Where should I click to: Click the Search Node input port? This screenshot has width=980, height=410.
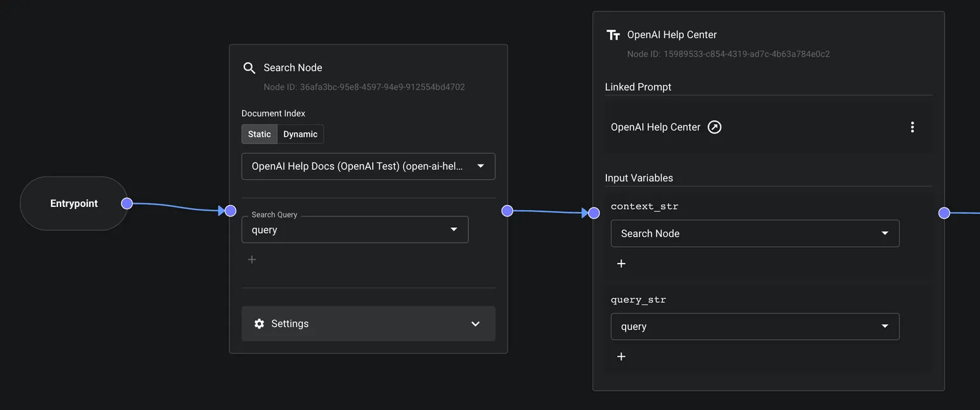click(x=230, y=211)
